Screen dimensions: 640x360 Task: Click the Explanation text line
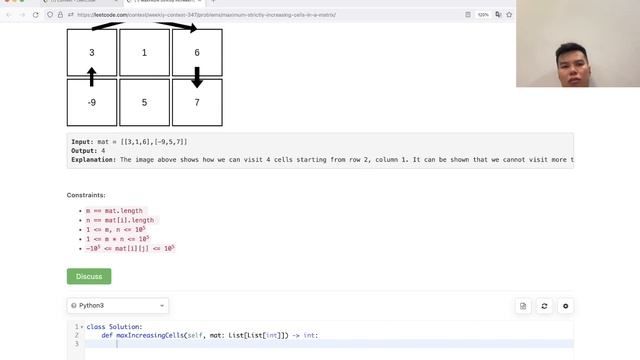(x=322, y=160)
